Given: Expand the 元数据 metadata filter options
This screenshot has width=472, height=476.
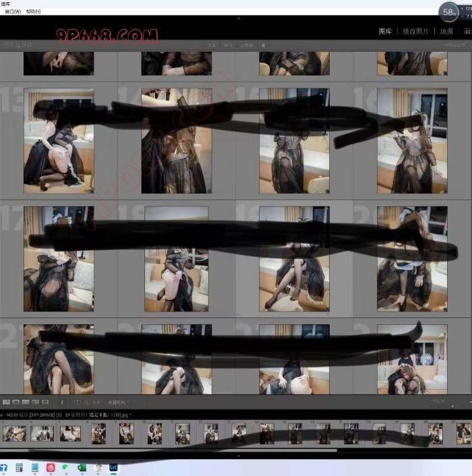Looking at the screenshot, I should (x=245, y=45).
